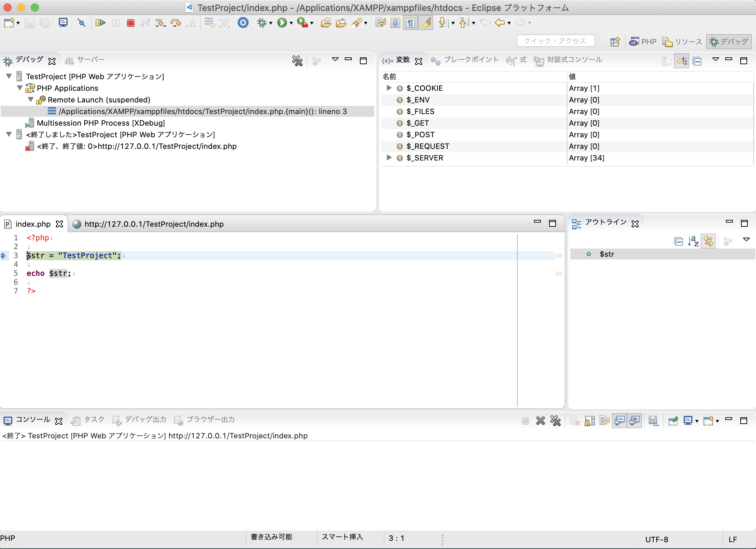Click the green Run button

[282, 23]
